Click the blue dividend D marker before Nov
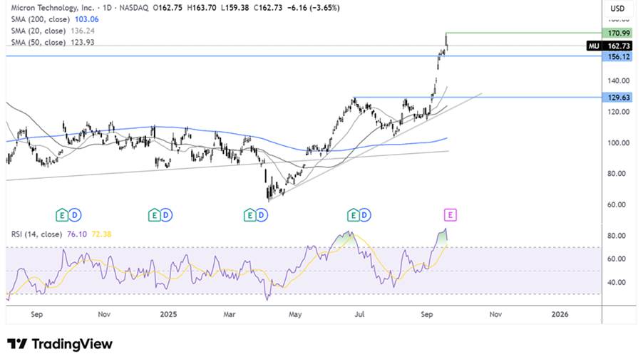 (x=75, y=215)
